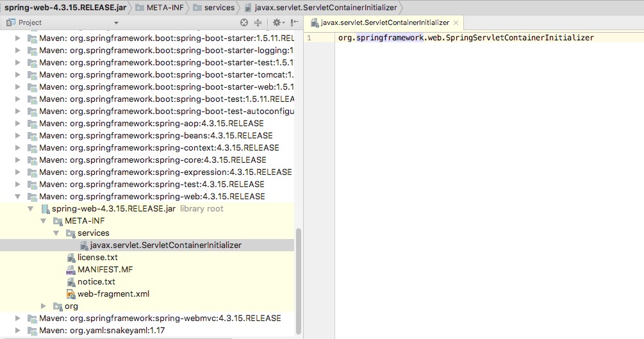
Task: Expand the spring-webmvc:4.3.15.RELEASE library node
Action: 18,318
